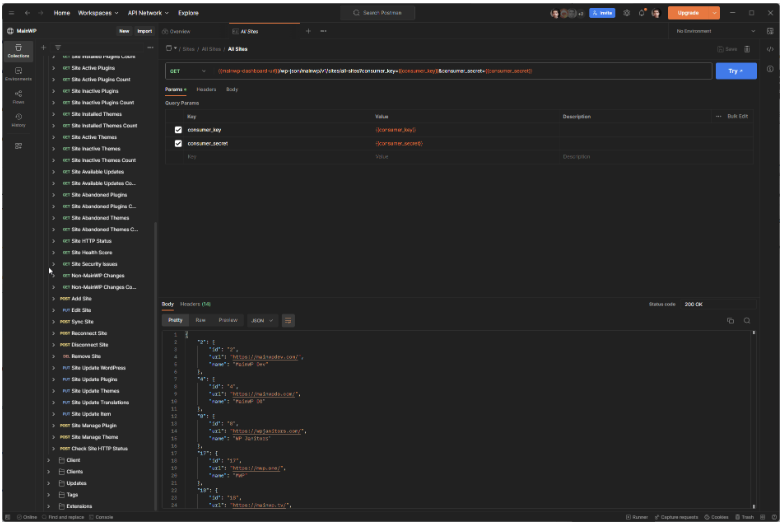This screenshot has width=784, height=524.
Task: Uncheck the consumer_key parameter checkbox
Action: 178,130
